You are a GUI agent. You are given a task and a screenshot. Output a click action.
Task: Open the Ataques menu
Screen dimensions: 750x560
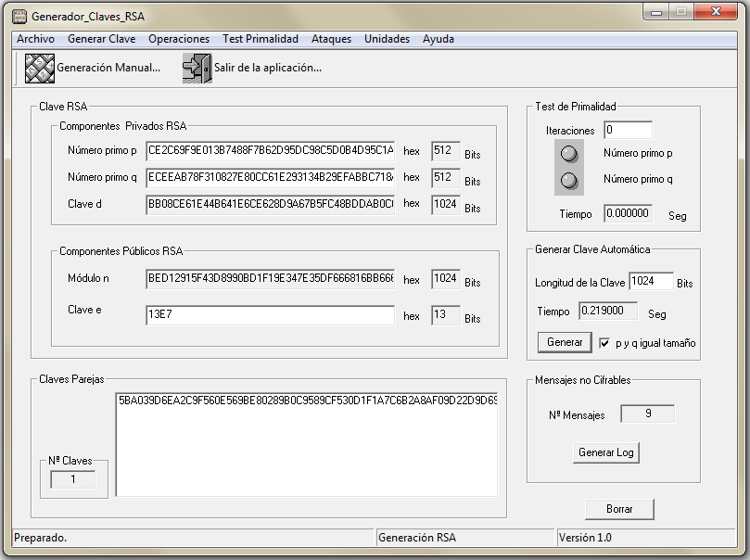point(331,39)
